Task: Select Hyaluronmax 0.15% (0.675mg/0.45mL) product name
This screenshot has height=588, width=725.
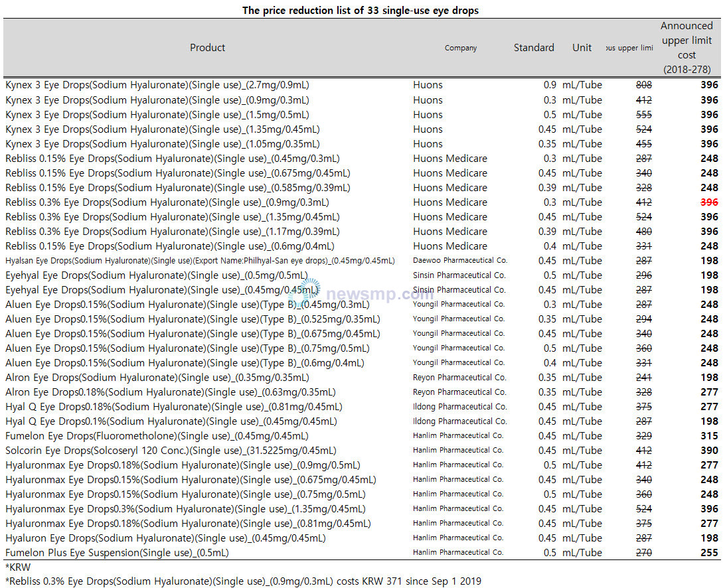Action: [x=191, y=480]
